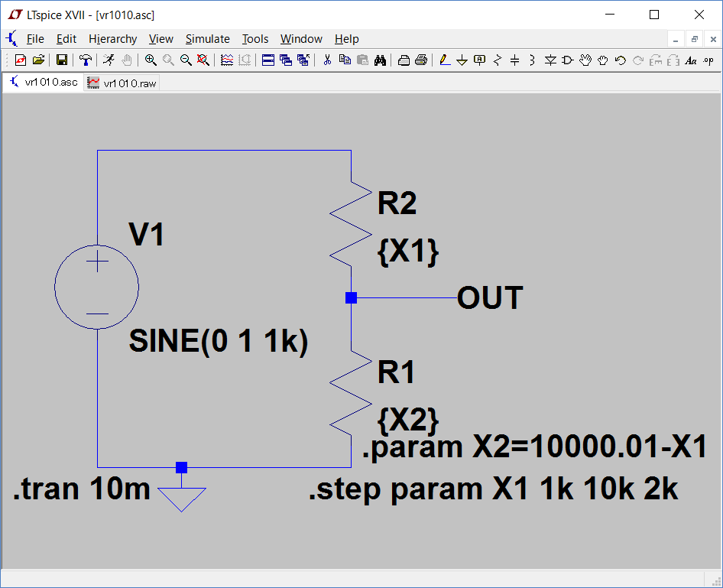Click the Save disk icon
The image size is (723, 588).
tap(62, 60)
